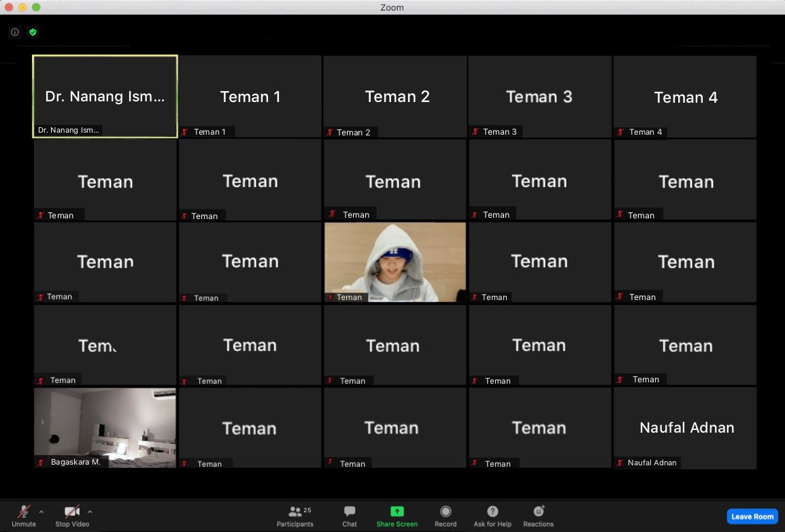The height and width of the screenshot is (532, 785).
Task: Click muted mic icon beside Bagaskara M. label
Action: click(x=41, y=463)
